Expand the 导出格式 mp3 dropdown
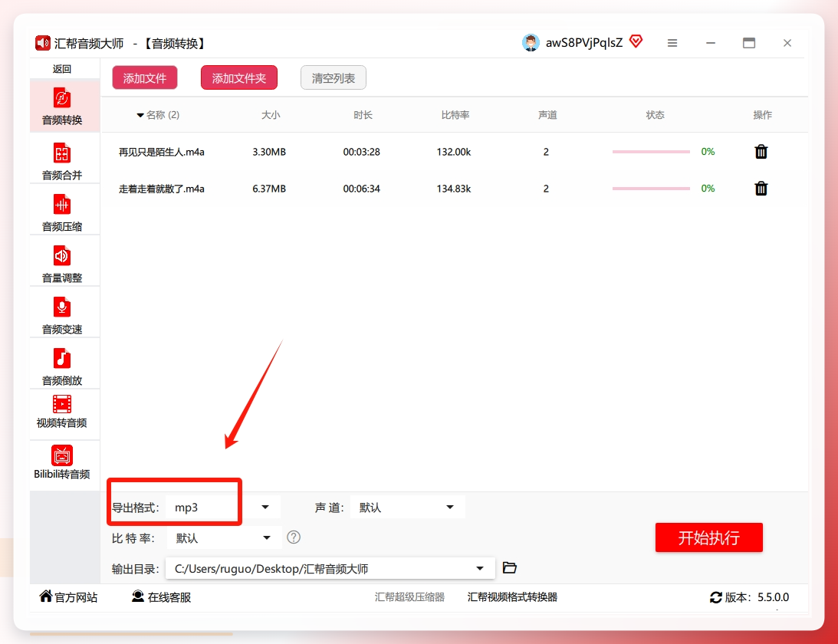Screen dimensions: 838x644 [265, 508]
